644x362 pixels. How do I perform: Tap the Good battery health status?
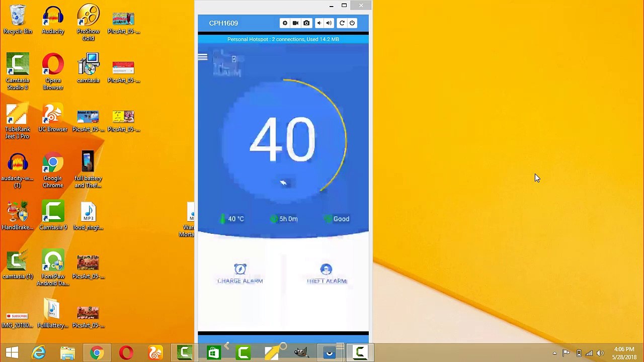337,219
